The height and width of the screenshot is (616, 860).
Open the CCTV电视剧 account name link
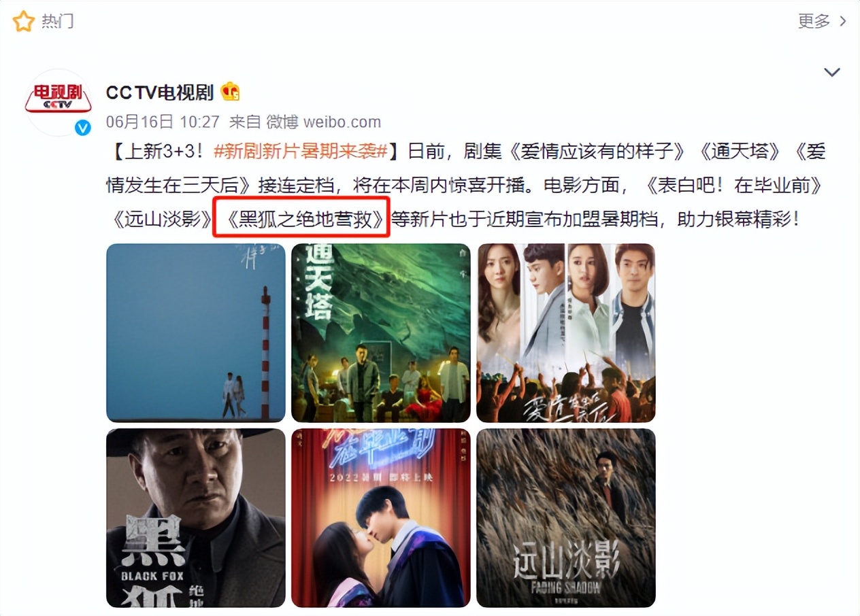tap(160, 92)
